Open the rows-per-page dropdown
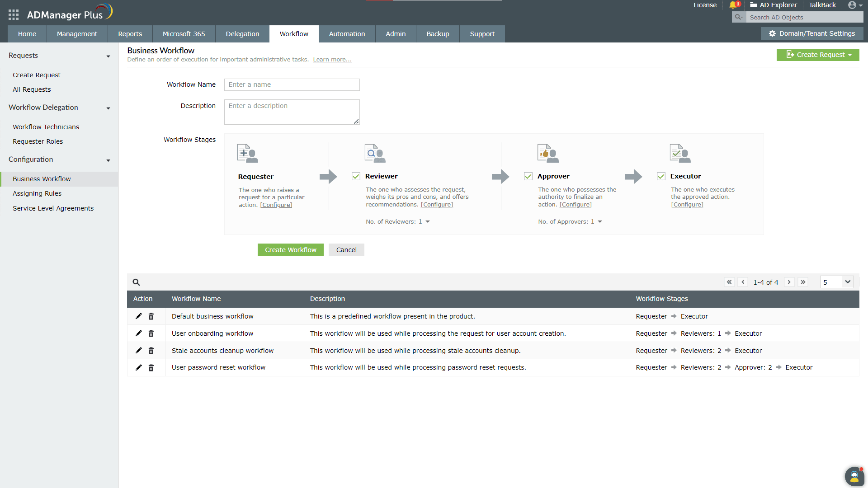868x488 pixels. 848,282
